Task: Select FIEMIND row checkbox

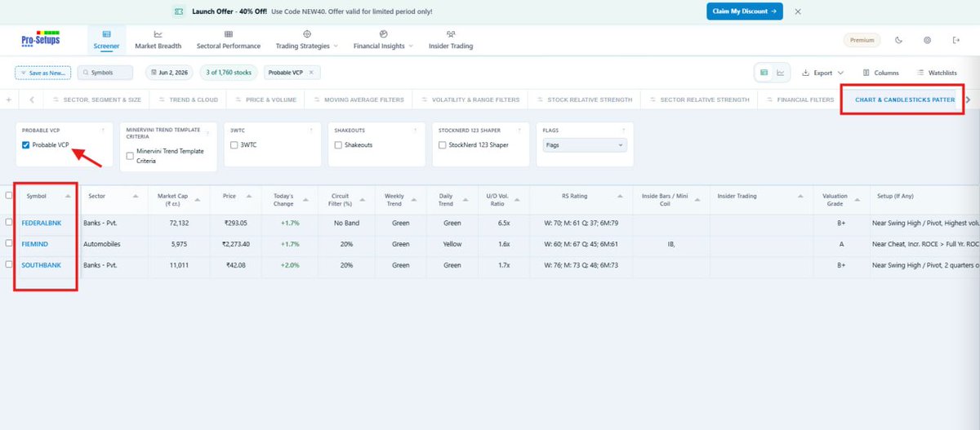Action: click(x=9, y=243)
